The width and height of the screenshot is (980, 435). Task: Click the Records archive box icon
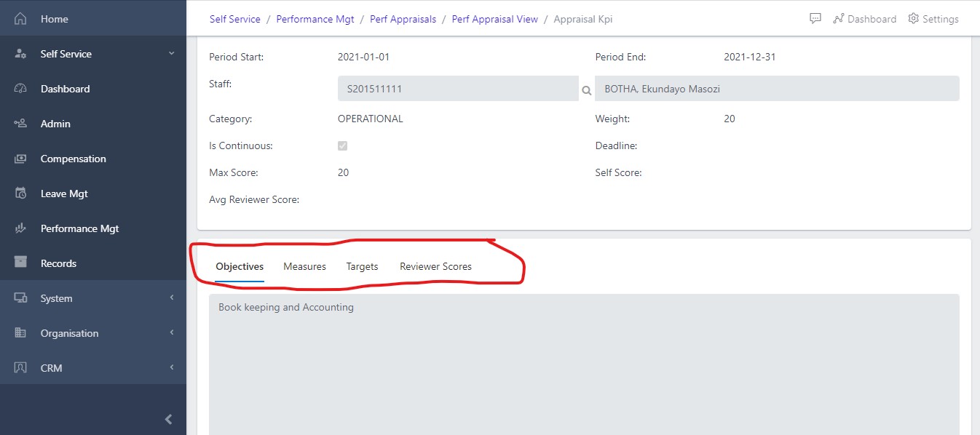tap(20, 263)
